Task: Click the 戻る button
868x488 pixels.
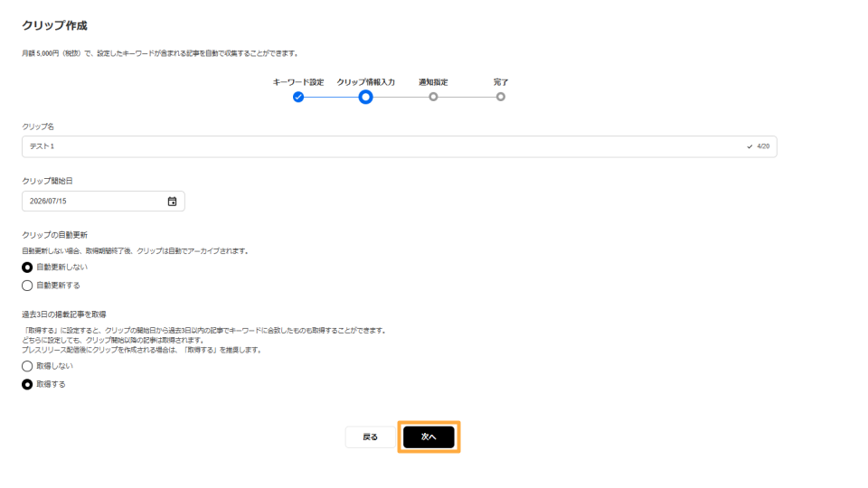Action: 371,437
